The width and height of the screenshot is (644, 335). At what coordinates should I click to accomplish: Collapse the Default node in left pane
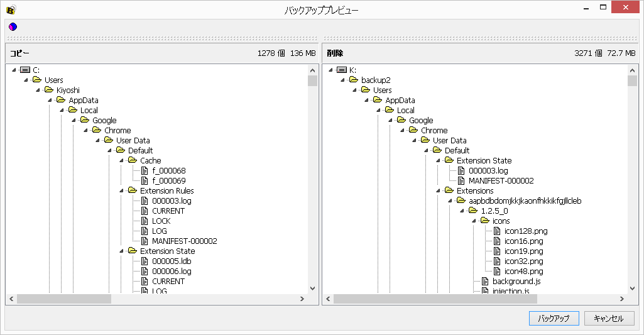coord(110,150)
